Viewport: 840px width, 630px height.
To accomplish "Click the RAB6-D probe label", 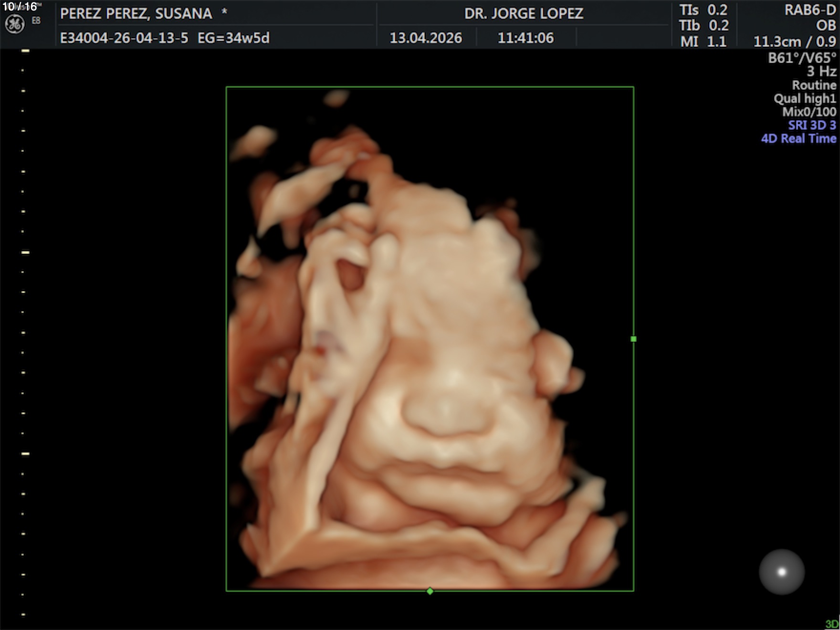I will point(810,10).
